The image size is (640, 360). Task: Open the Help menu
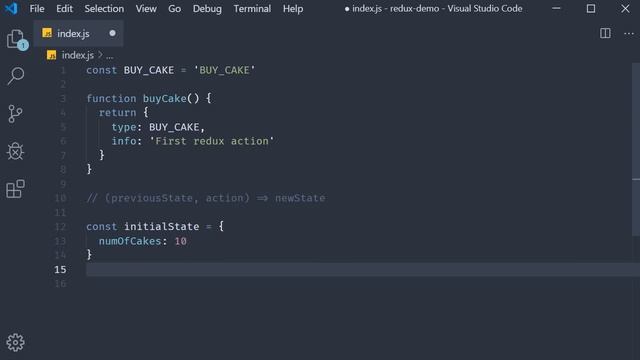[293, 9]
